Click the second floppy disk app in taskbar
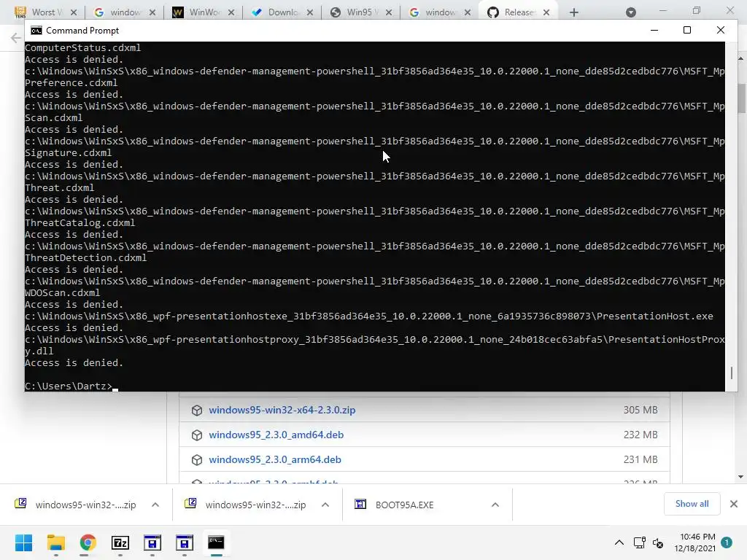This screenshot has width=747, height=560. click(x=185, y=542)
